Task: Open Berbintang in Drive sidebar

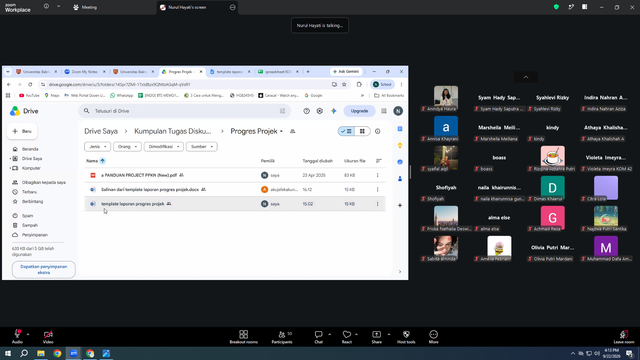Action: [x=32, y=202]
